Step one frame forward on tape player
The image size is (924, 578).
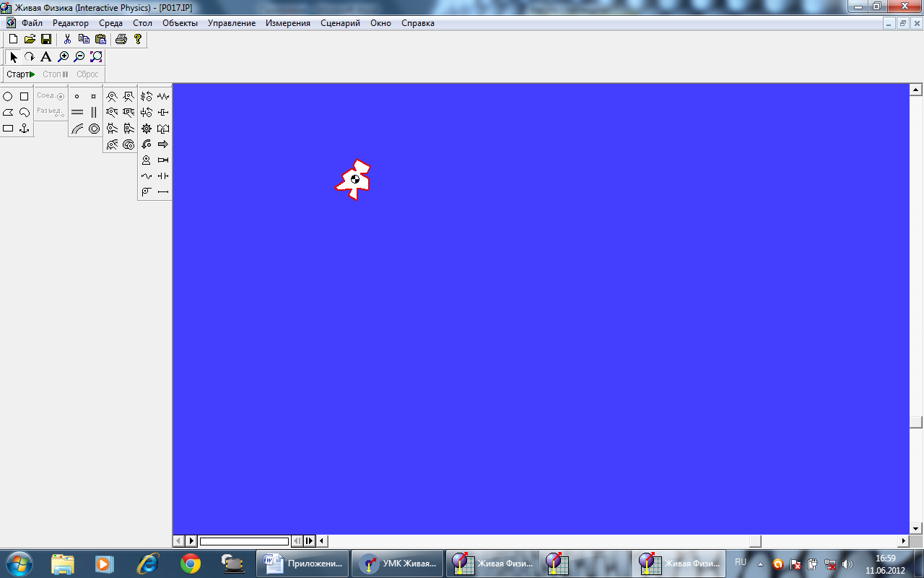309,541
